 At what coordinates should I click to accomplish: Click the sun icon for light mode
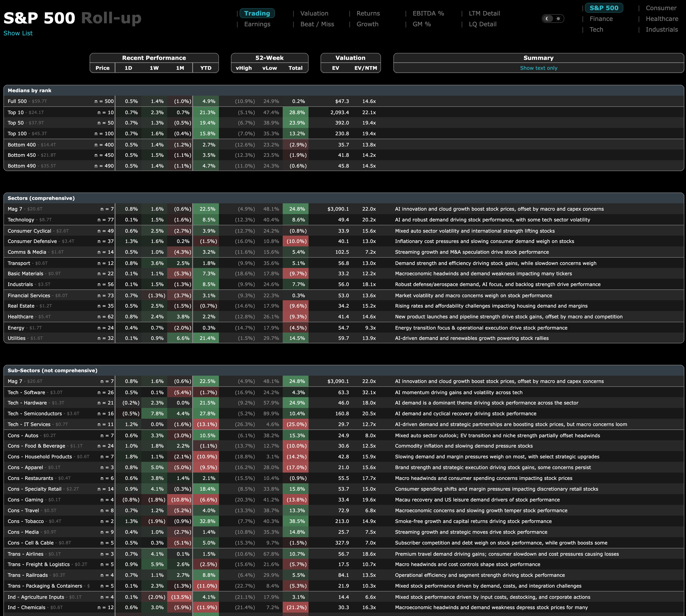pyautogui.click(x=558, y=19)
